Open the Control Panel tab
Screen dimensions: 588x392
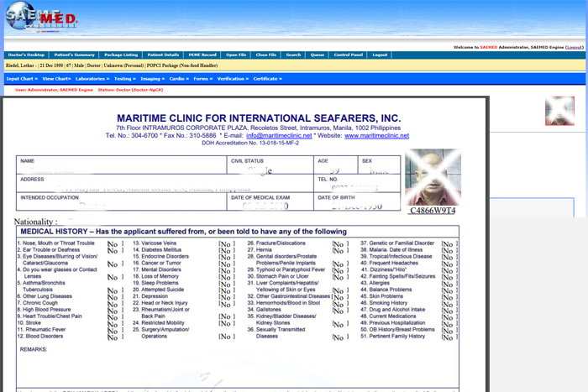pyautogui.click(x=348, y=55)
